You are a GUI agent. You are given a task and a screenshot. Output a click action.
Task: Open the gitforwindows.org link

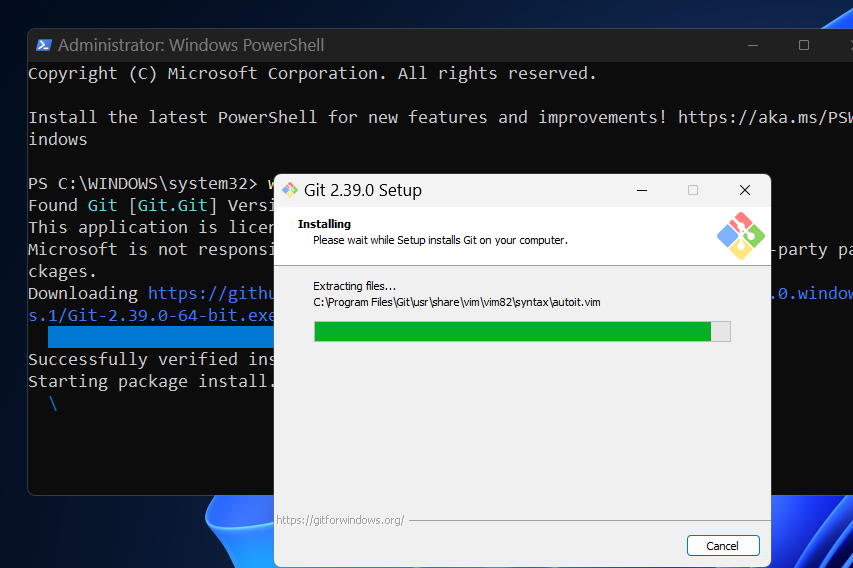point(340,520)
